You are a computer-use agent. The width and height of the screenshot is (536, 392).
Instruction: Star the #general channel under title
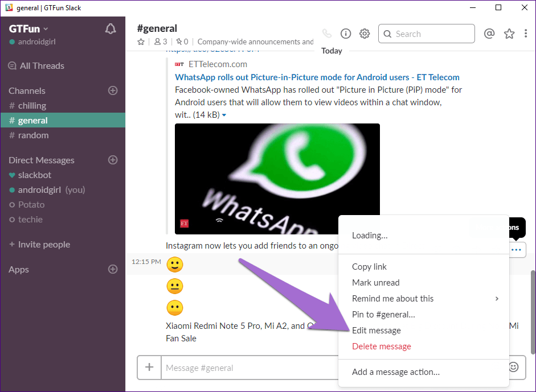(141, 42)
